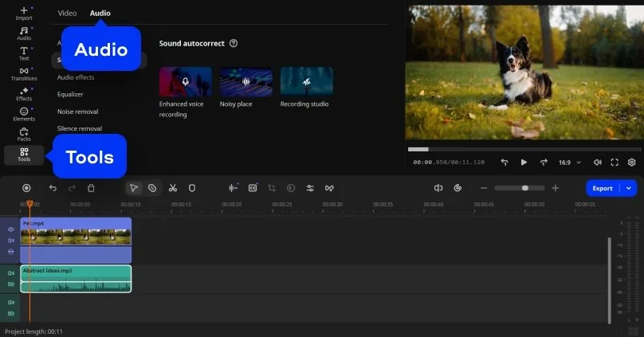Open the 16:9 aspect ratio dropdown

[568, 162]
